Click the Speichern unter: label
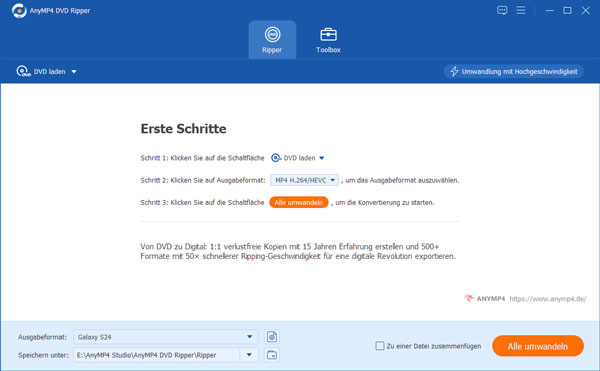This screenshot has width=600, height=371. pyautogui.click(x=43, y=355)
